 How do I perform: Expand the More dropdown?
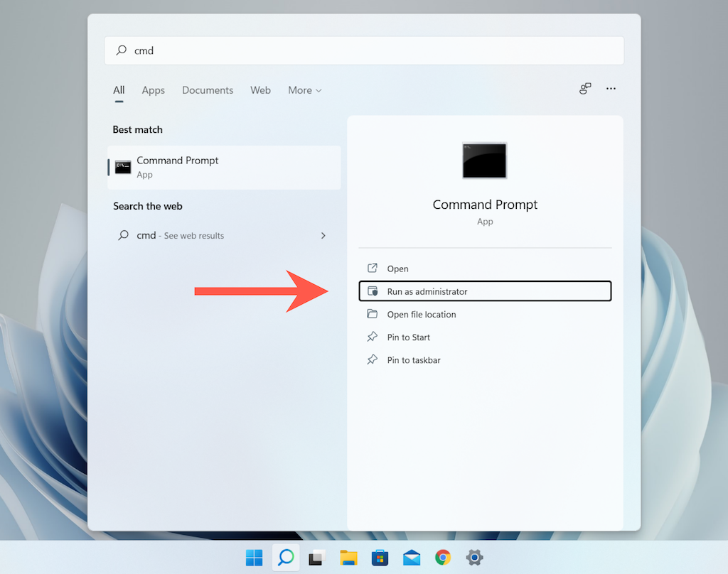click(304, 90)
